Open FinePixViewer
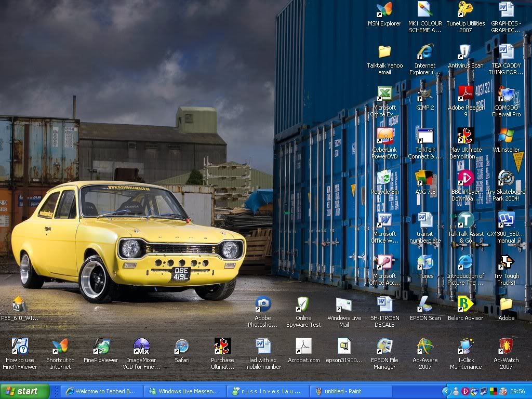Viewport: 532px width, 399px height. click(101, 346)
